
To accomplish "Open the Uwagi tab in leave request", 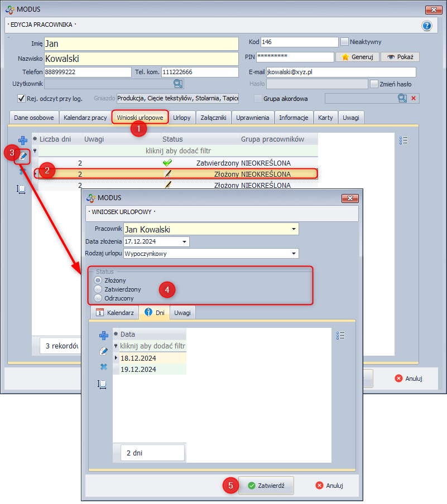I will click(182, 313).
